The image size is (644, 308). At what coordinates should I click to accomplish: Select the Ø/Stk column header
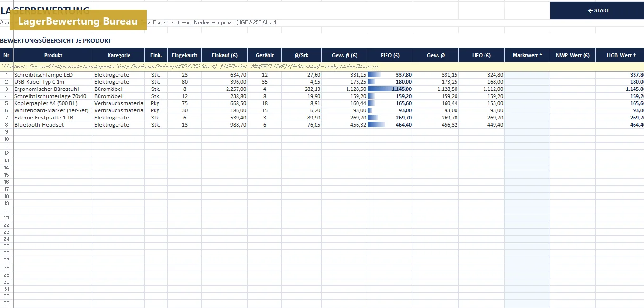(302, 55)
